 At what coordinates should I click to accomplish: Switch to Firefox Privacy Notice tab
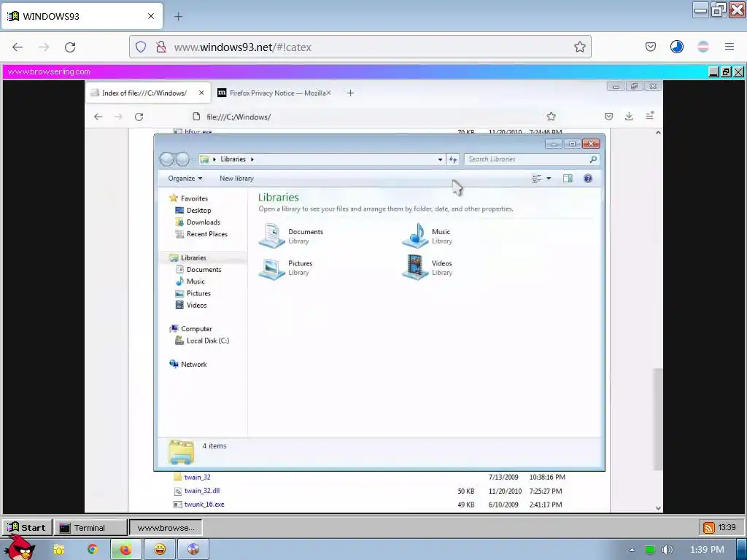274,93
